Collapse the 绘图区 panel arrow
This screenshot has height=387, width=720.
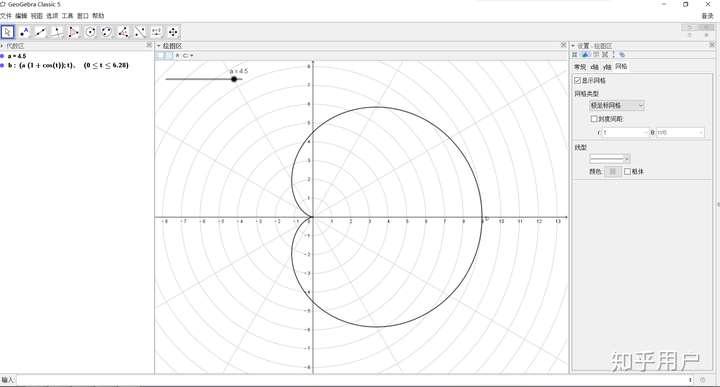pyautogui.click(x=159, y=46)
